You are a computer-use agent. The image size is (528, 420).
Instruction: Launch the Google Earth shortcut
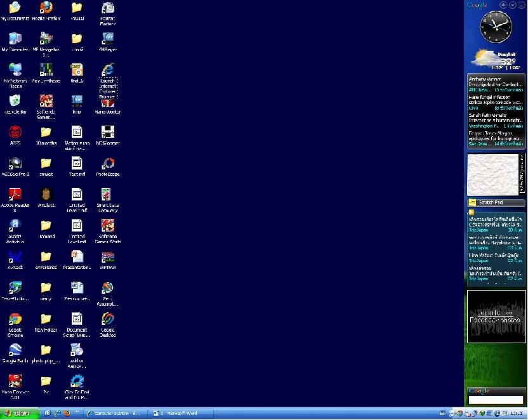[x=15, y=350]
